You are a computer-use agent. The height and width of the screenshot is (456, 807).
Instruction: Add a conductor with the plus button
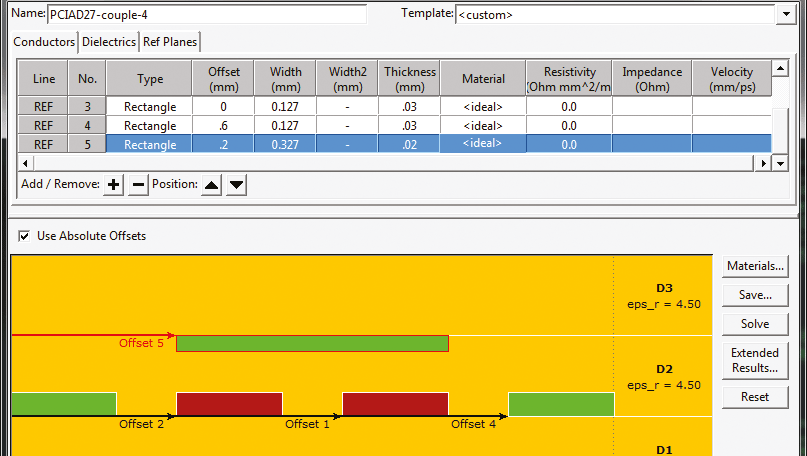pyautogui.click(x=113, y=185)
